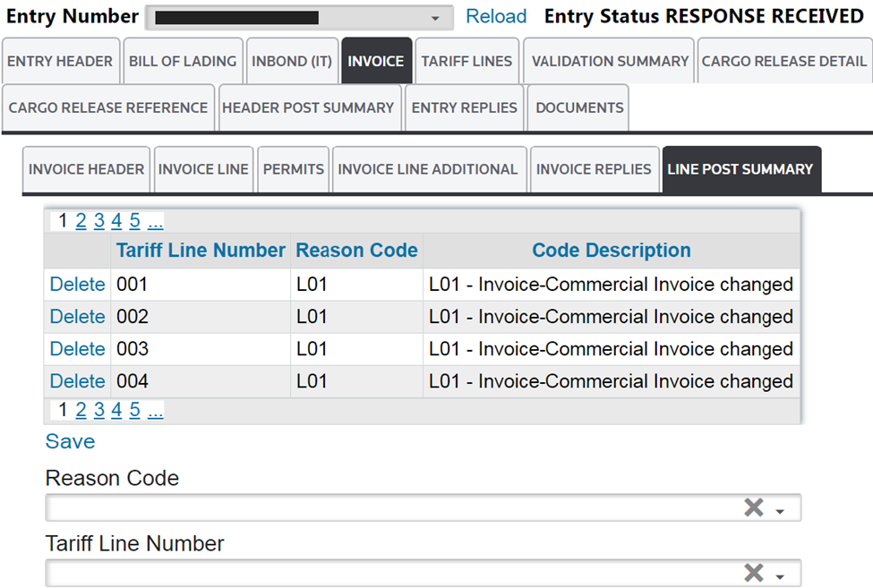Delete tariff line 003 row
This screenshot has height=588, width=873.
(x=77, y=349)
